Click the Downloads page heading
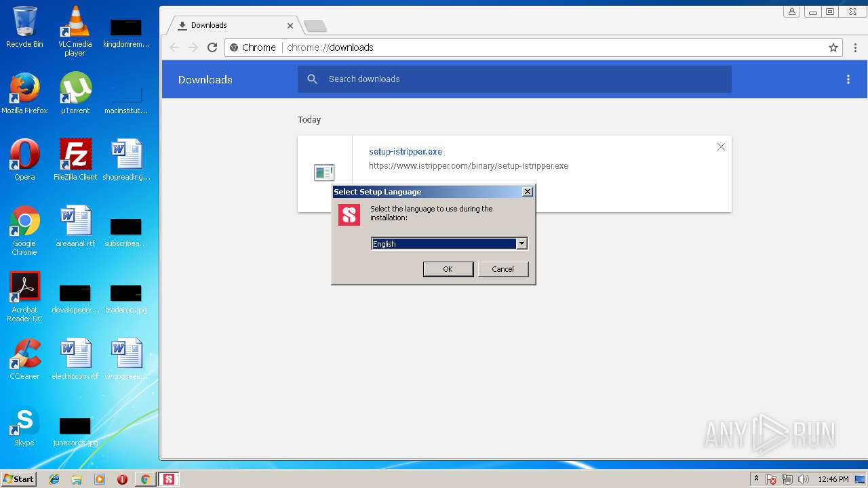 [x=205, y=79]
